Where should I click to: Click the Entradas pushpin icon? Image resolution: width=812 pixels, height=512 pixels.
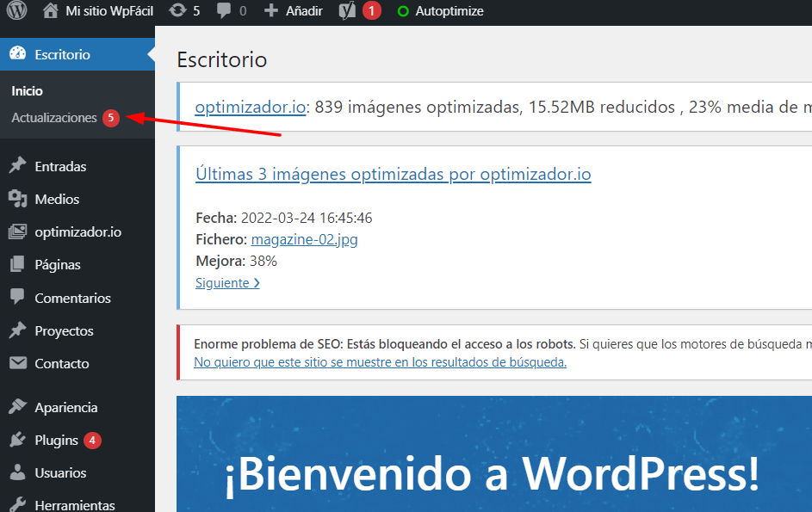click(x=17, y=166)
